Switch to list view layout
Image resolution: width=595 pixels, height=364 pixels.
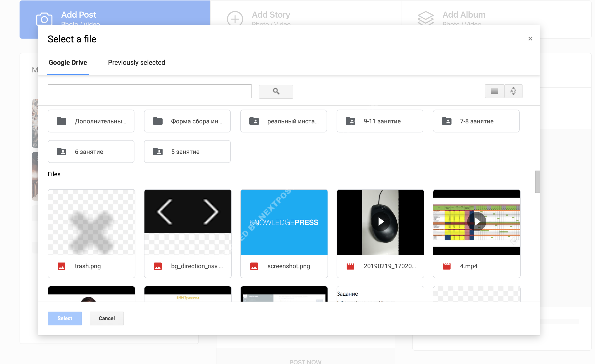(494, 91)
